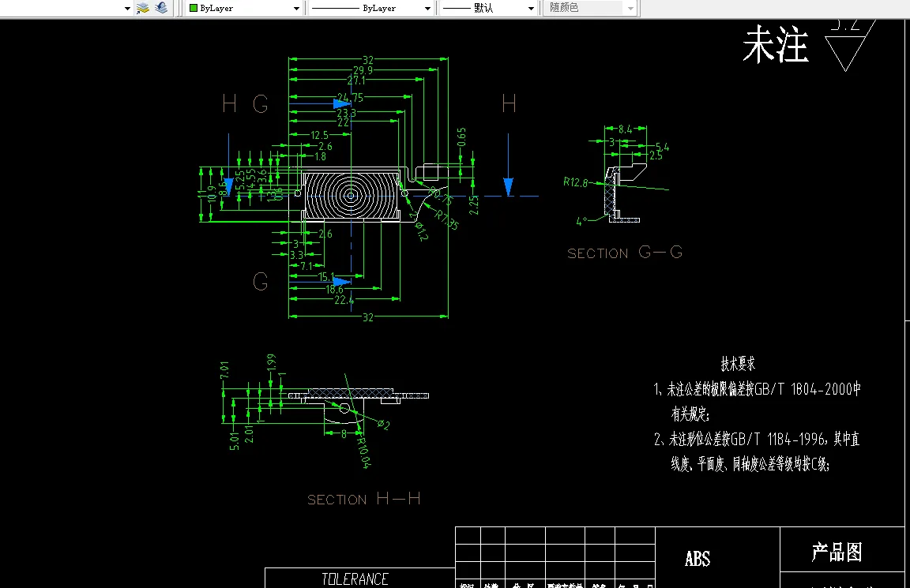Viewport: 910px width, 588px height.
Task: Select the 7.1 dimension
Action: (306, 266)
